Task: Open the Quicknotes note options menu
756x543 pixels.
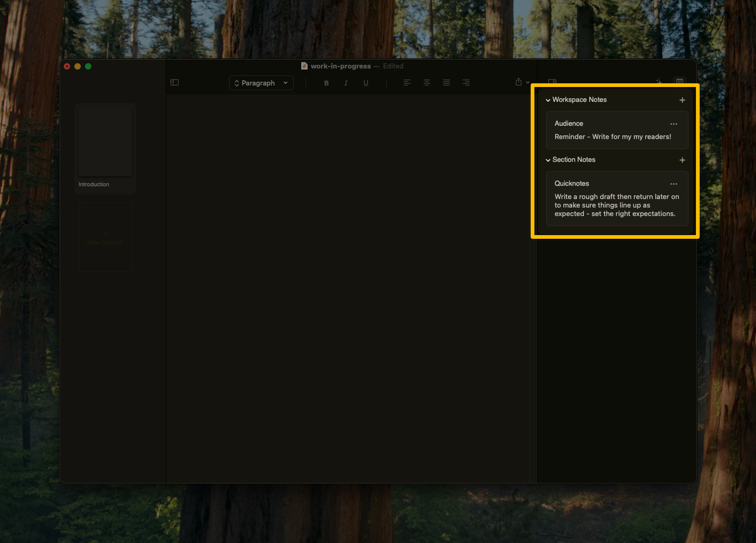Action: click(674, 184)
